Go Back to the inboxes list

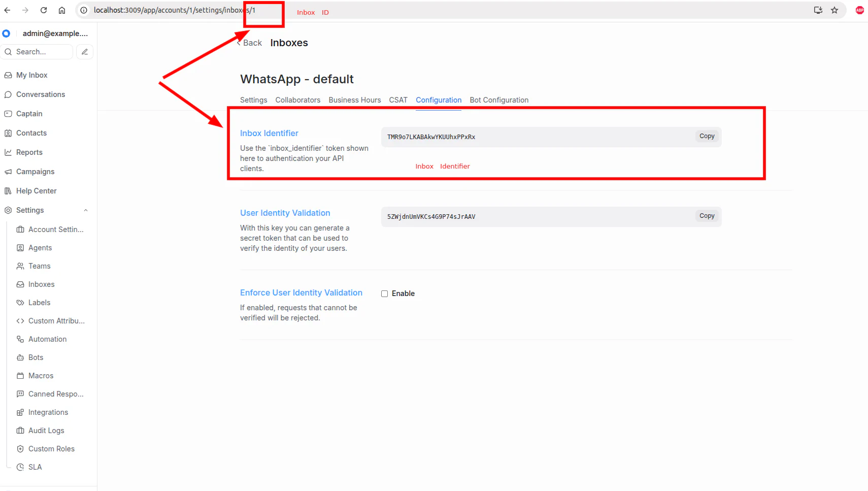tap(249, 43)
